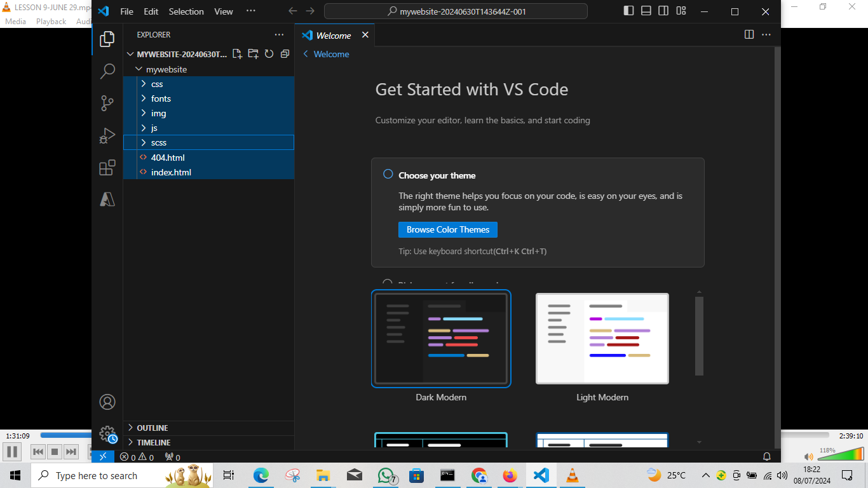Open the Source Control view

(107, 103)
